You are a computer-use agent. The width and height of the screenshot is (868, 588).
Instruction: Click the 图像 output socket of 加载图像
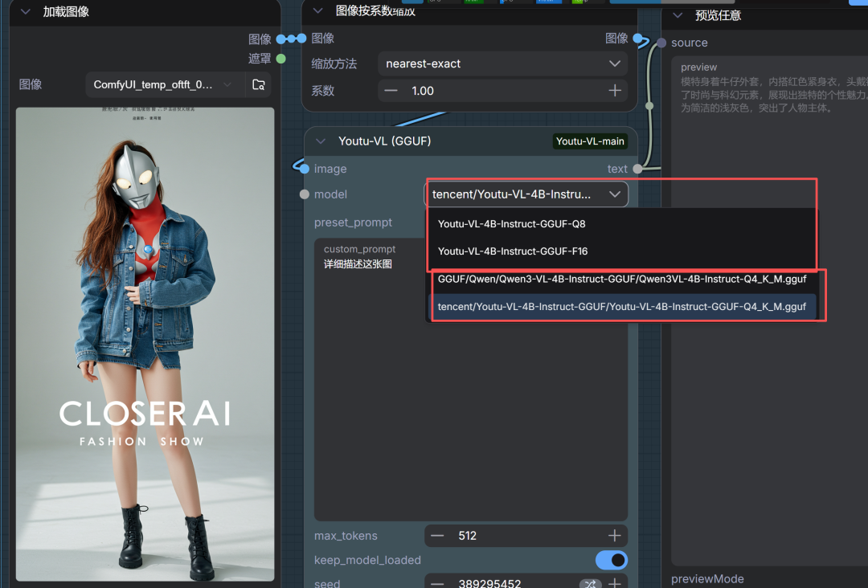281,39
